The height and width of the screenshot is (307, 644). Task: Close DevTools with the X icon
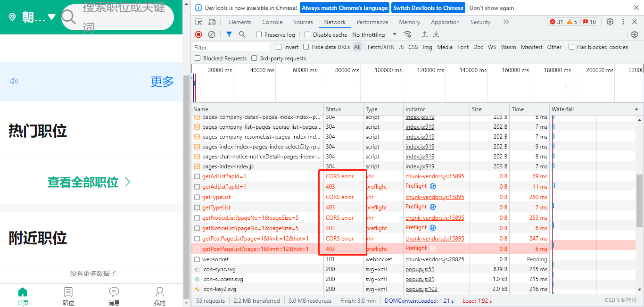635,22
